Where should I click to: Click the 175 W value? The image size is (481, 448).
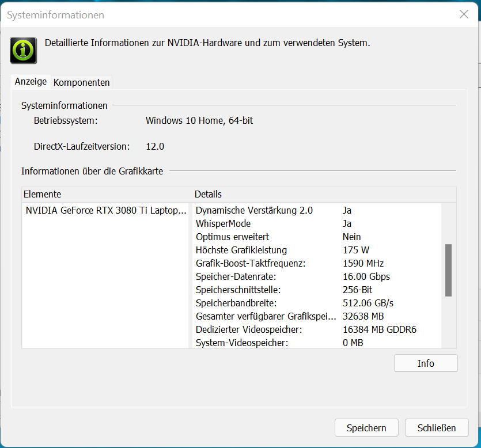pyautogui.click(x=356, y=250)
